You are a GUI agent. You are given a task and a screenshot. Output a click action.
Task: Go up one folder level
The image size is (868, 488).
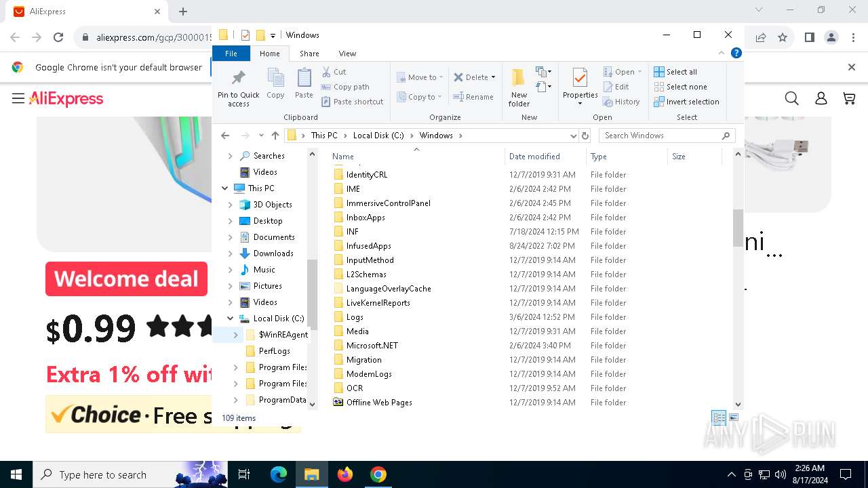(275, 136)
